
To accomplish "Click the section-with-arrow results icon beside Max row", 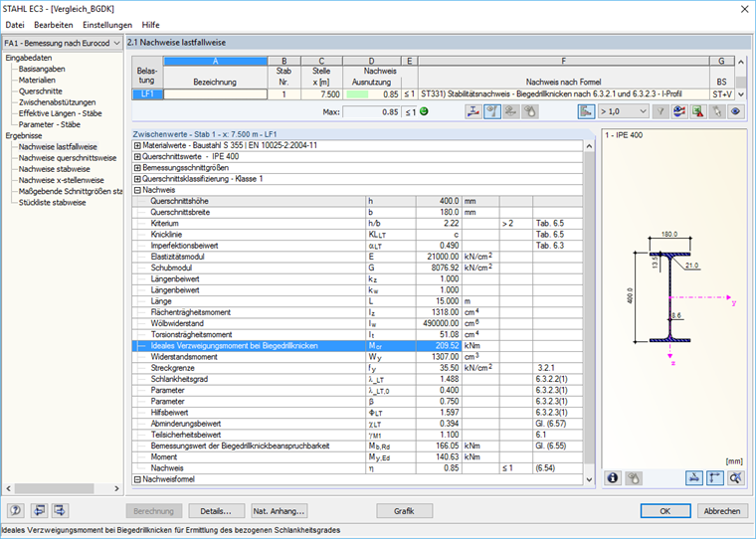I will [472, 111].
